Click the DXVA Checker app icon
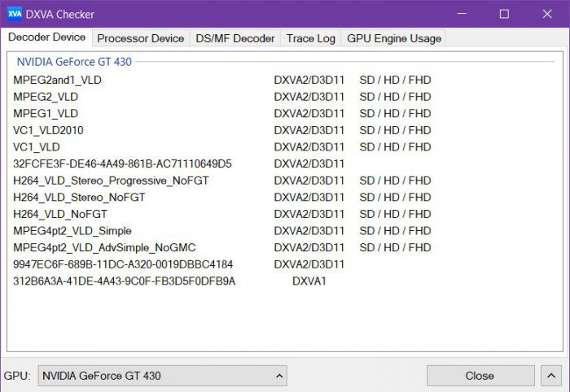 click(x=15, y=14)
